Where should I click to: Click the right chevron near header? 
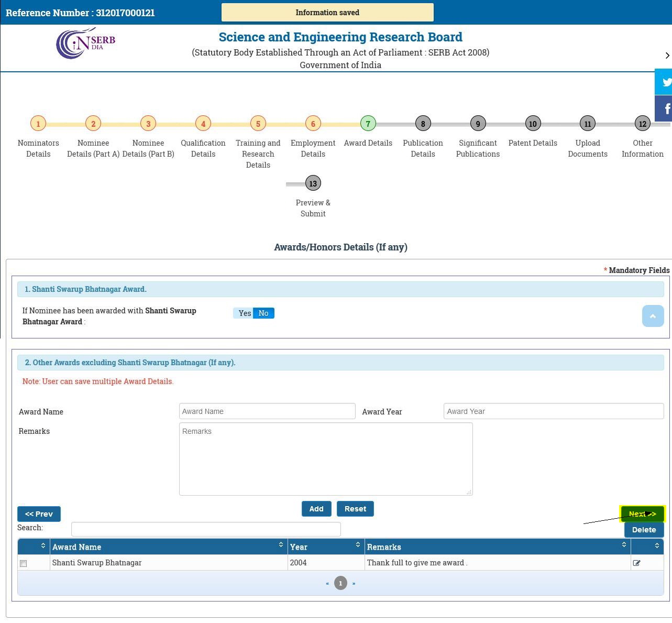(667, 56)
